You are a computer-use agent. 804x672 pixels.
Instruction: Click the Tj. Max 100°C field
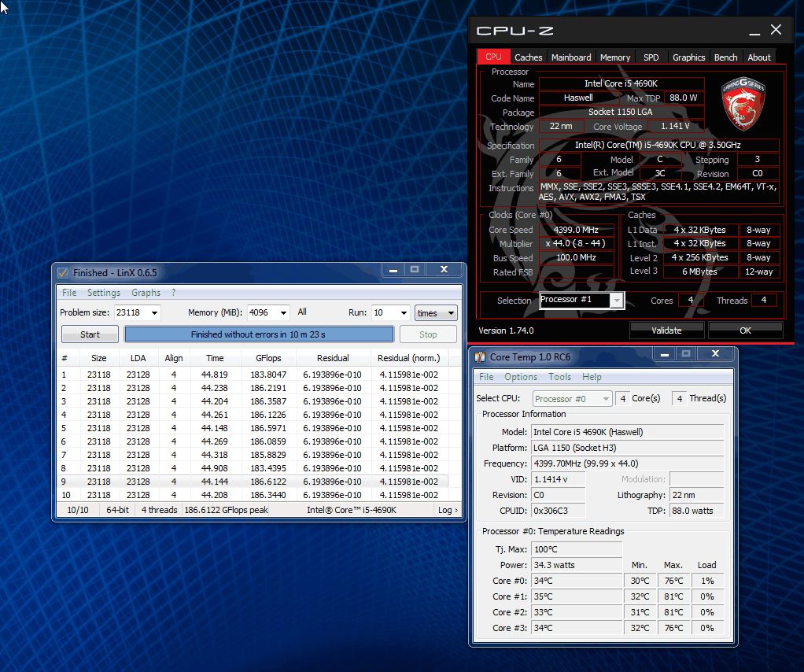point(577,549)
